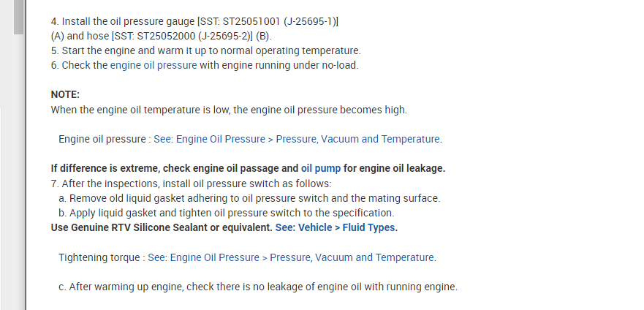Click the "NOTE:" heading
Image resolution: width=644 pixels, height=310 pixels.
(x=65, y=94)
